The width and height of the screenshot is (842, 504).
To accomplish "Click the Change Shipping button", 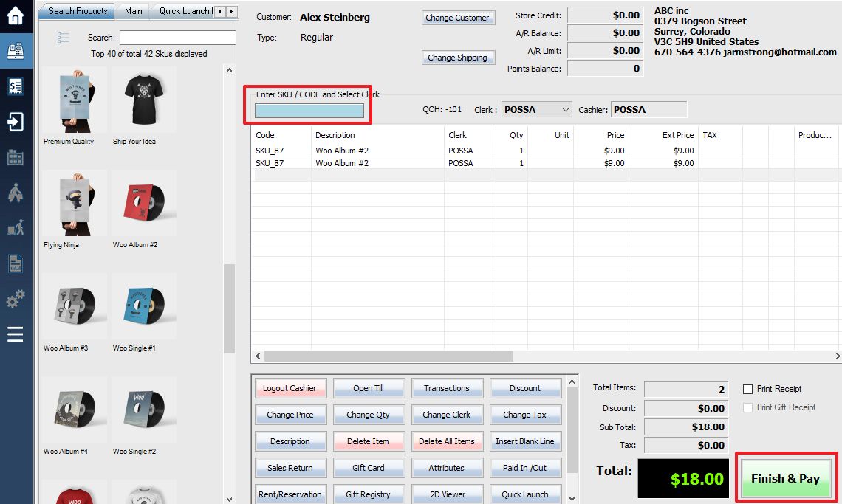I will tap(457, 58).
